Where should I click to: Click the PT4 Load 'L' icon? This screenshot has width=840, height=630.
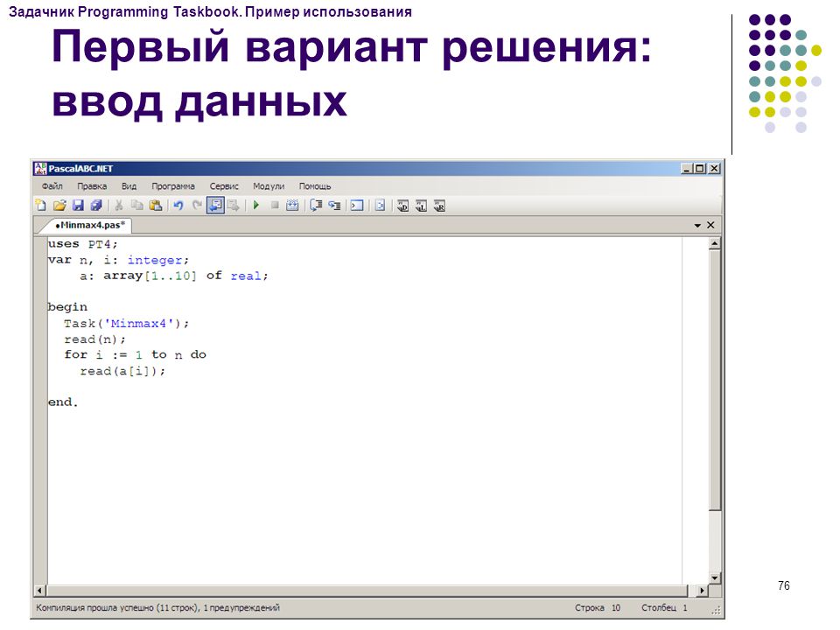tap(421, 206)
